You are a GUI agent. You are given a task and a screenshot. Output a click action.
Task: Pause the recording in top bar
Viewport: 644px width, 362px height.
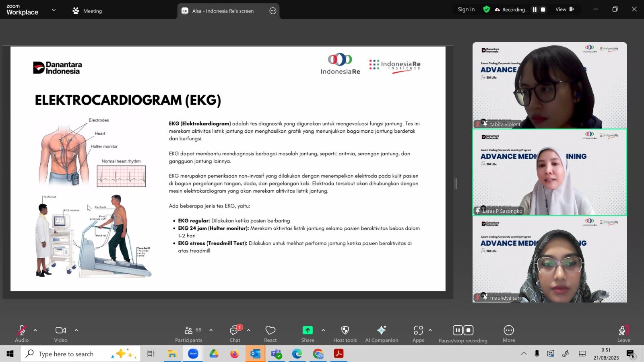coord(535,10)
